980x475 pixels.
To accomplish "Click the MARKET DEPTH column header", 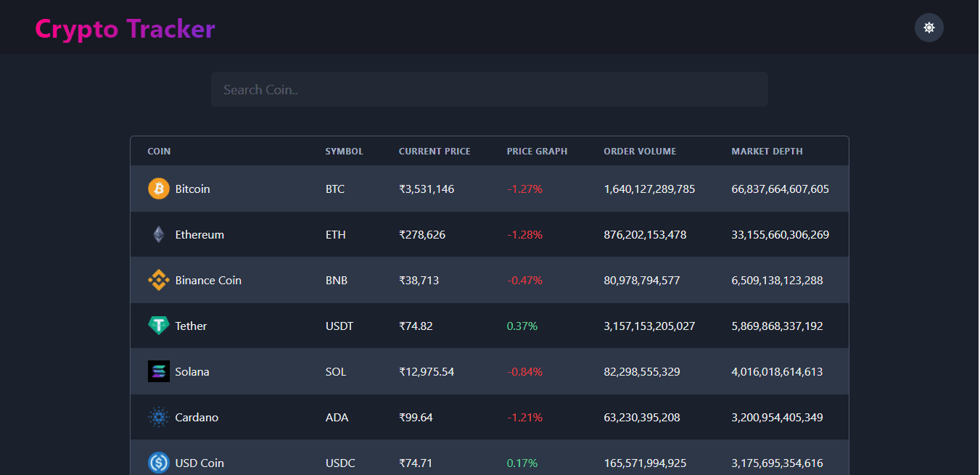I will (767, 152).
